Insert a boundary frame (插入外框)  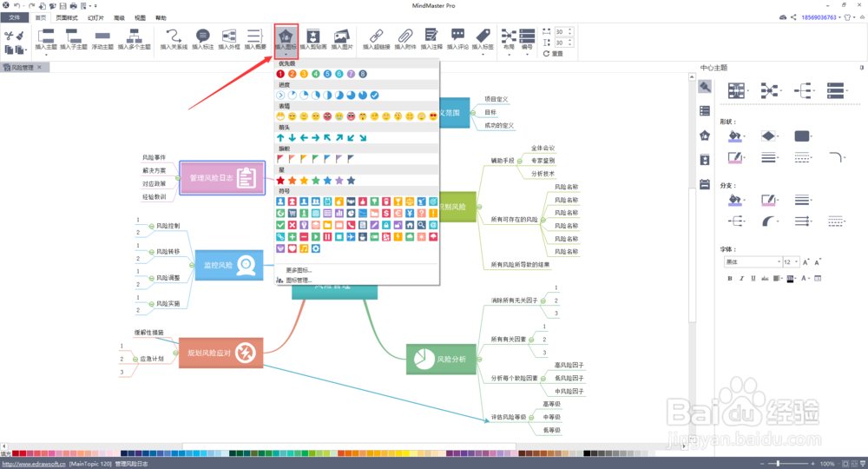(x=228, y=40)
